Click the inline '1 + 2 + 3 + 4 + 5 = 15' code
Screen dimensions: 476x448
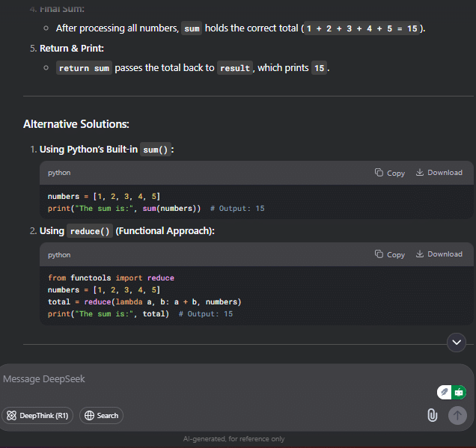click(x=361, y=28)
